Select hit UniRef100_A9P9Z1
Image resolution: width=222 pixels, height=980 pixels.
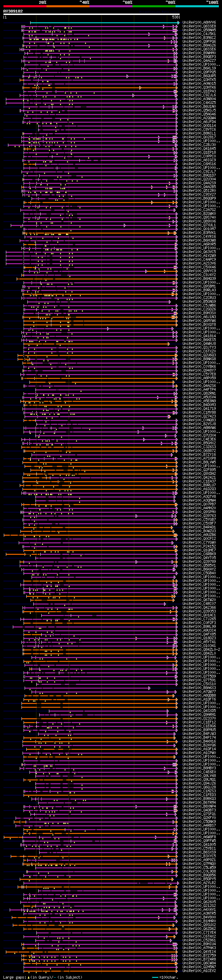[x=199, y=860]
